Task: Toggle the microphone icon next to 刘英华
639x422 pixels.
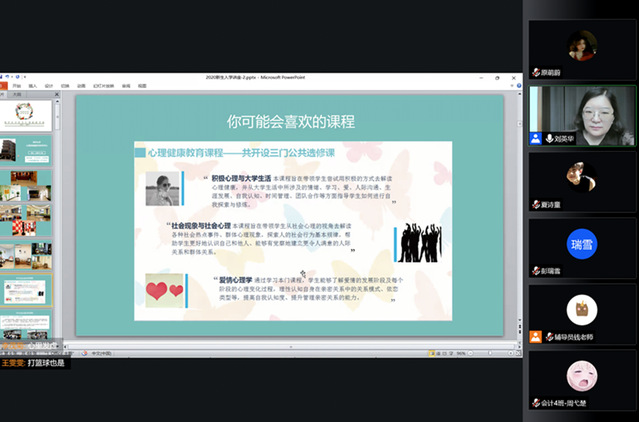Action: pyautogui.click(x=537, y=138)
